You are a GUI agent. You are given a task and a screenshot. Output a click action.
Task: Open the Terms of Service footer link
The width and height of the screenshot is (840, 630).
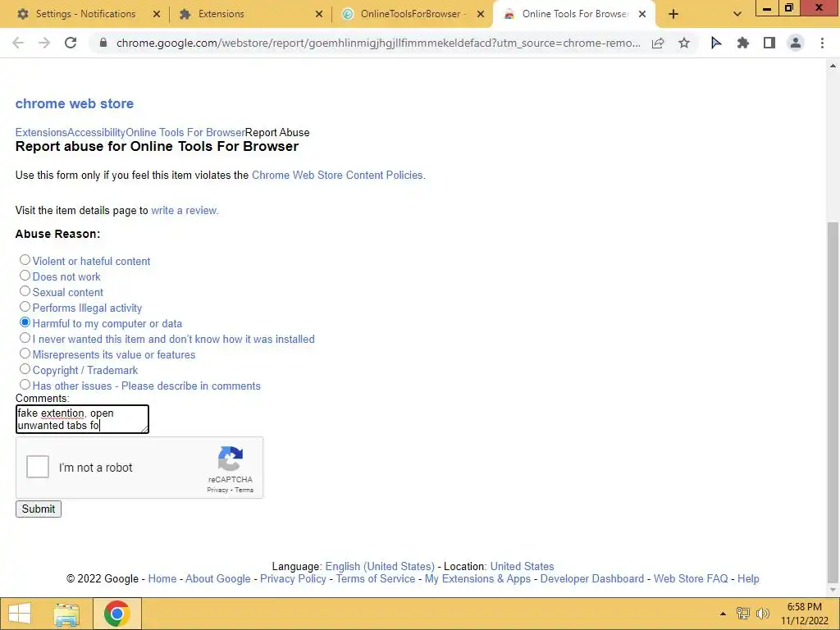point(376,578)
